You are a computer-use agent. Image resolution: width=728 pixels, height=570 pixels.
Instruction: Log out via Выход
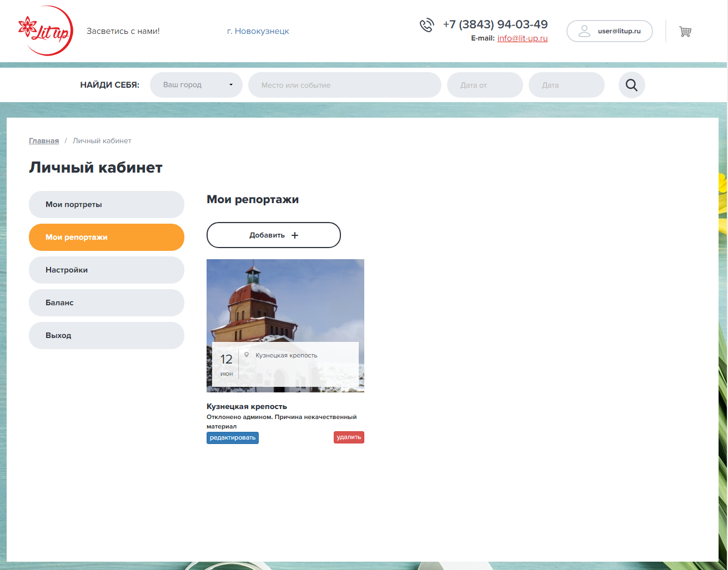107,335
